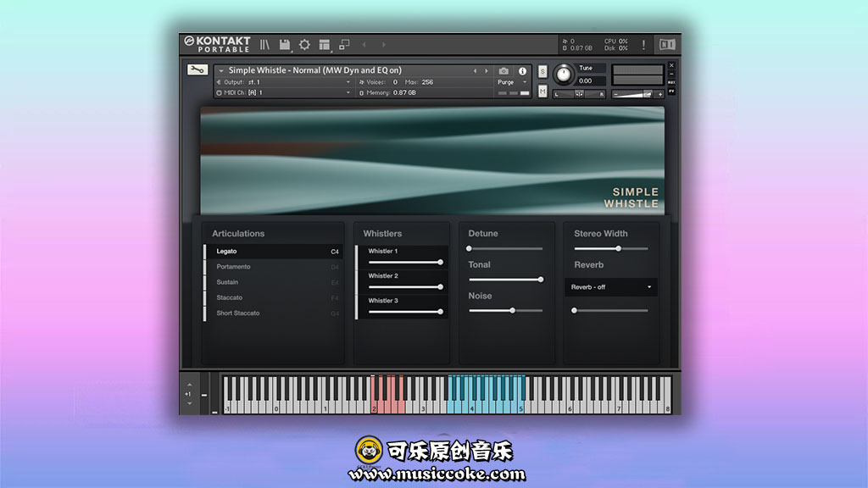Open the save files menu
This screenshot has width=868, height=488.
[285, 45]
